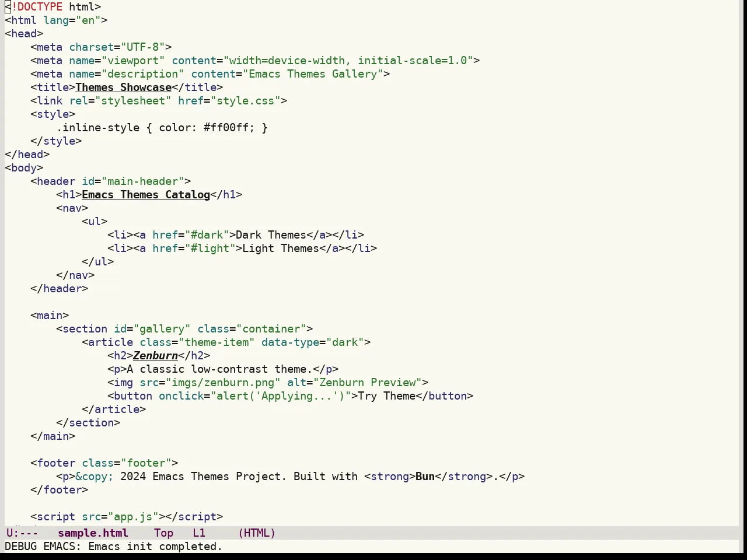Viewport: 747px width, 560px height.
Task: Click the 'Zenburn' h2 heading text
Action: pos(155,356)
